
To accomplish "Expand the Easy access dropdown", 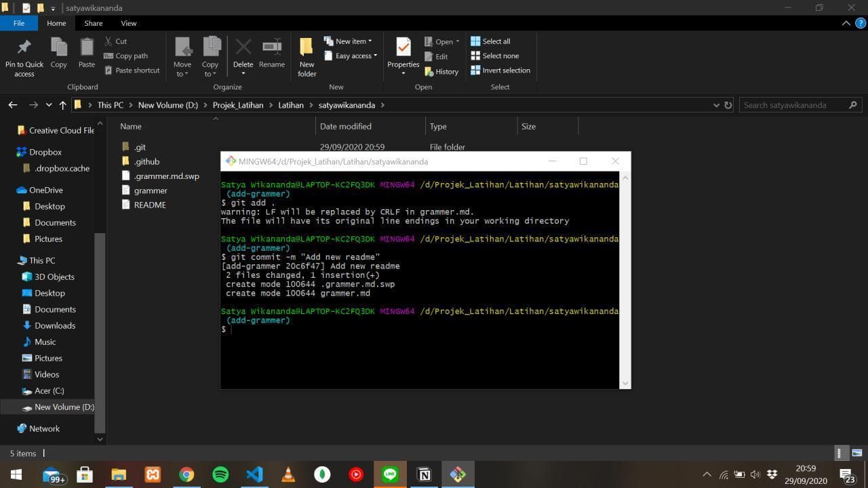I will [351, 56].
